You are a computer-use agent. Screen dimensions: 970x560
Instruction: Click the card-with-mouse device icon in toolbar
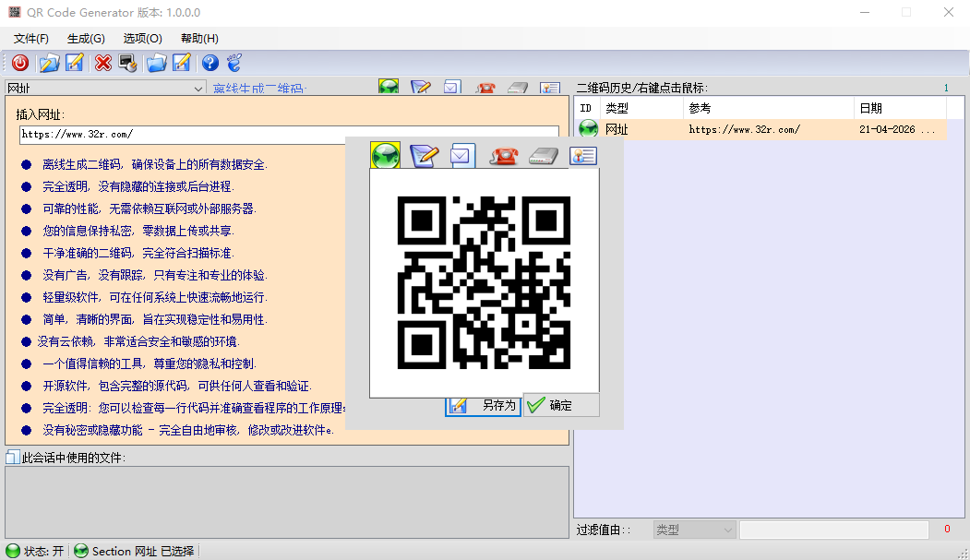coord(128,63)
